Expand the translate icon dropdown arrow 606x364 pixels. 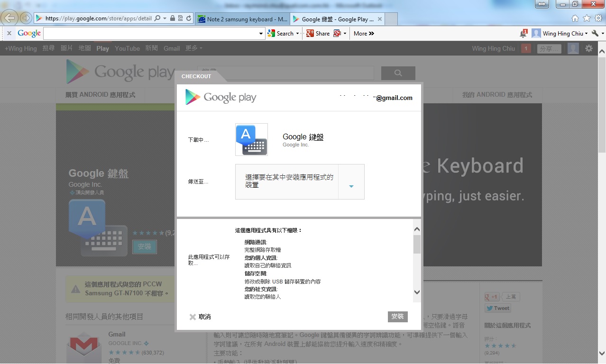[345, 34]
